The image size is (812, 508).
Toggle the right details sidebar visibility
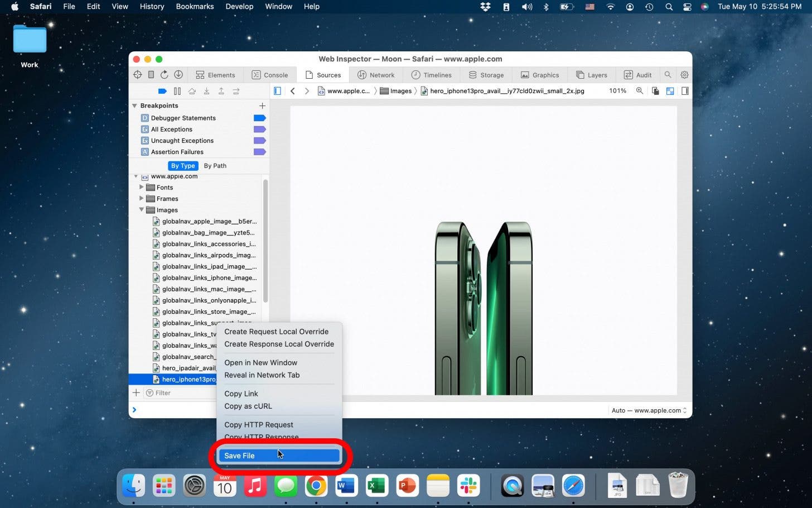[685, 91]
